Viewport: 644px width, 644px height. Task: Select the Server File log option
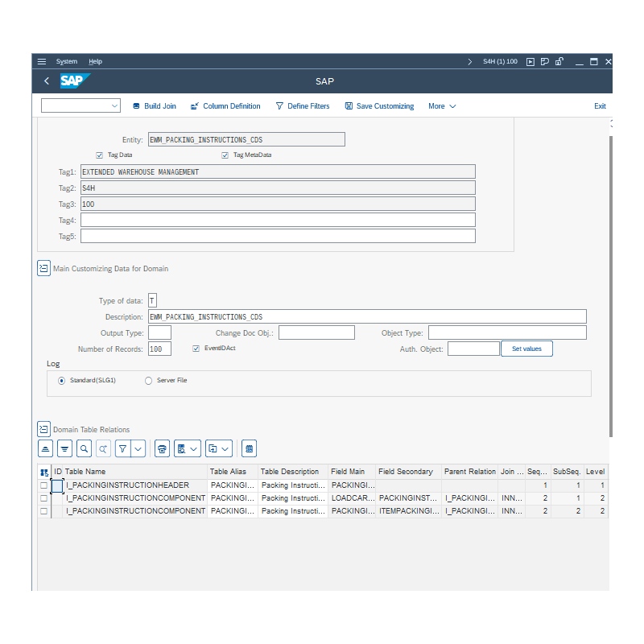click(x=147, y=380)
